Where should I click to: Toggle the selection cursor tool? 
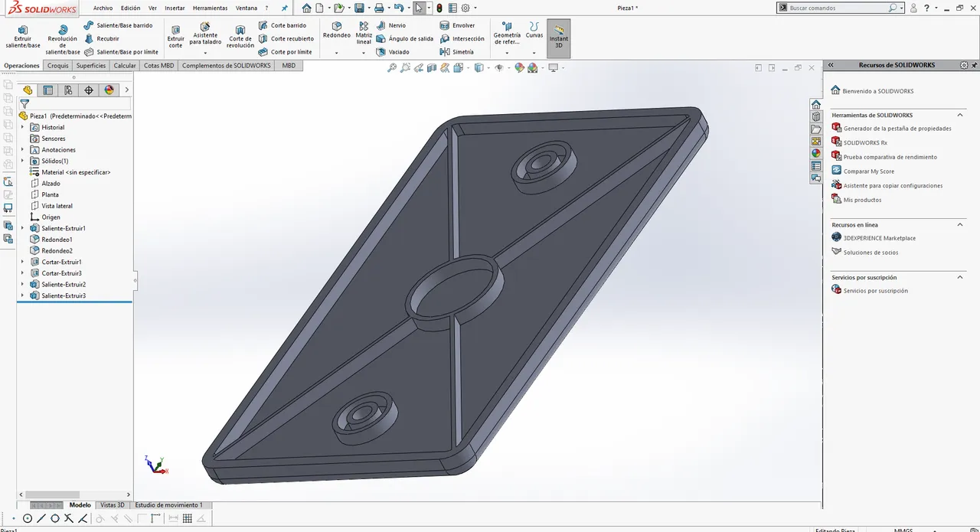coord(419,8)
